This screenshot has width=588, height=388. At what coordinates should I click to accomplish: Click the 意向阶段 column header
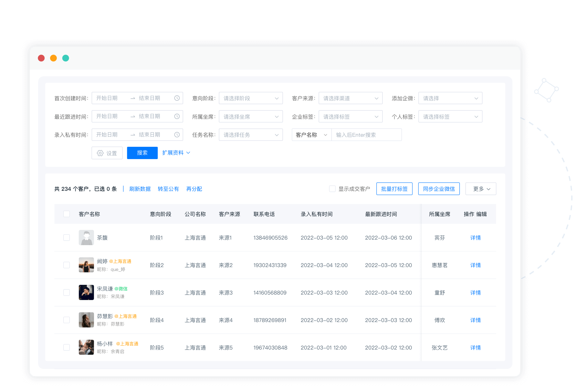tap(161, 214)
